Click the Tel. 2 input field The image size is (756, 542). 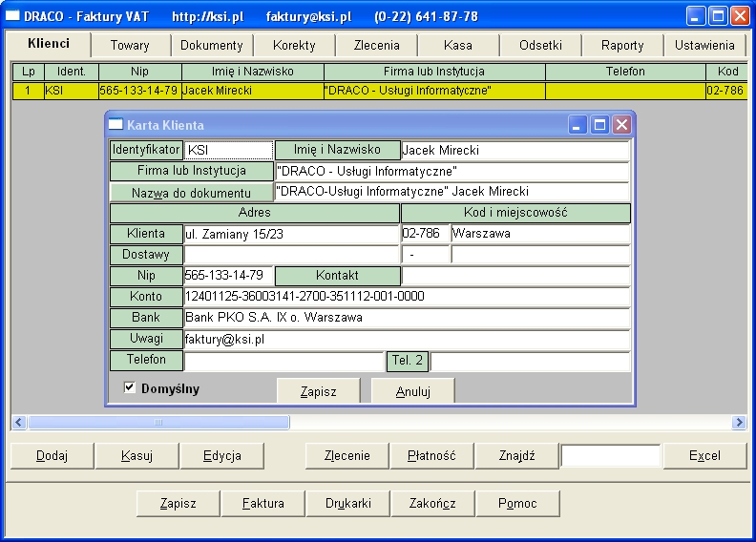point(531,361)
